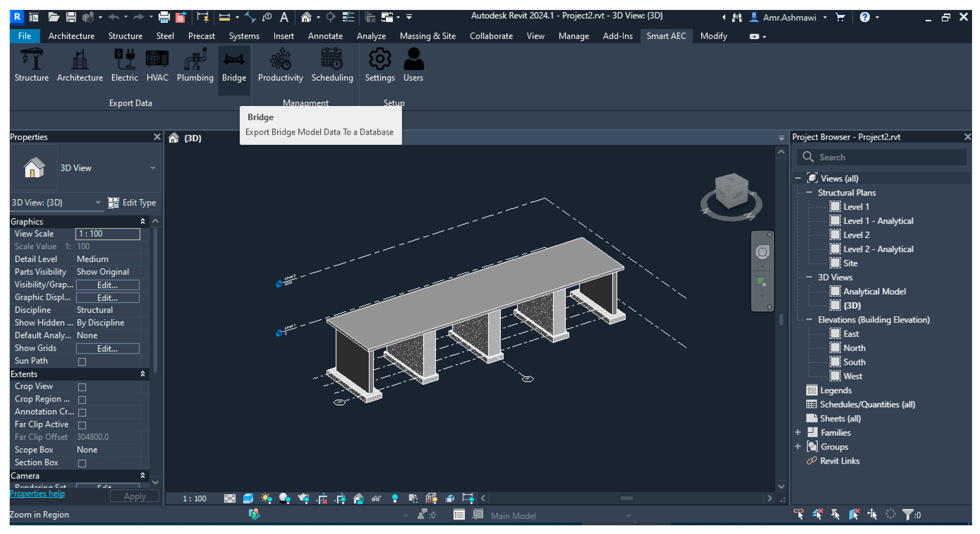Click the Properties help link
Image resolution: width=980 pixels, height=534 pixels.
(x=37, y=493)
